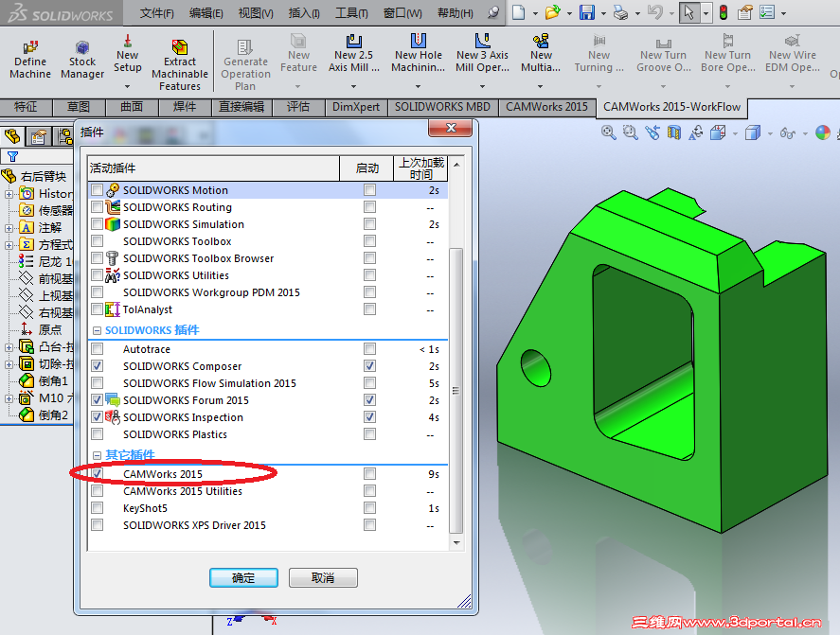Viewport: 840px width, 635px height.
Task: Collapse the 其它插件 group
Action: click(x=97, y=455)
